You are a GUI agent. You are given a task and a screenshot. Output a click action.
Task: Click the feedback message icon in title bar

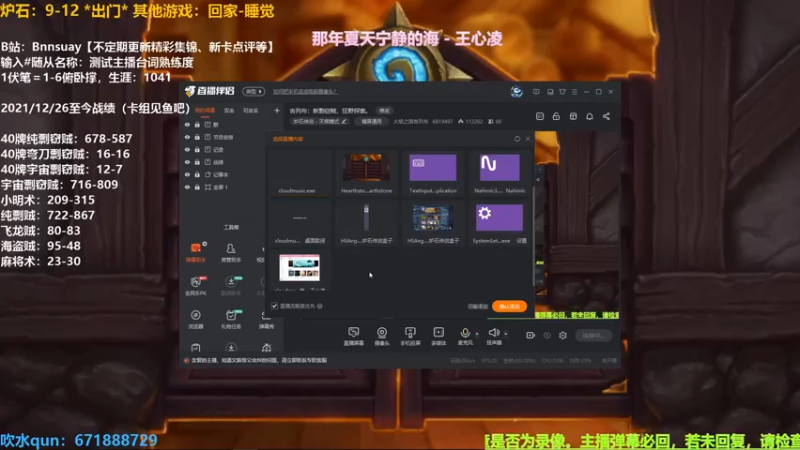tap(536, 92)
